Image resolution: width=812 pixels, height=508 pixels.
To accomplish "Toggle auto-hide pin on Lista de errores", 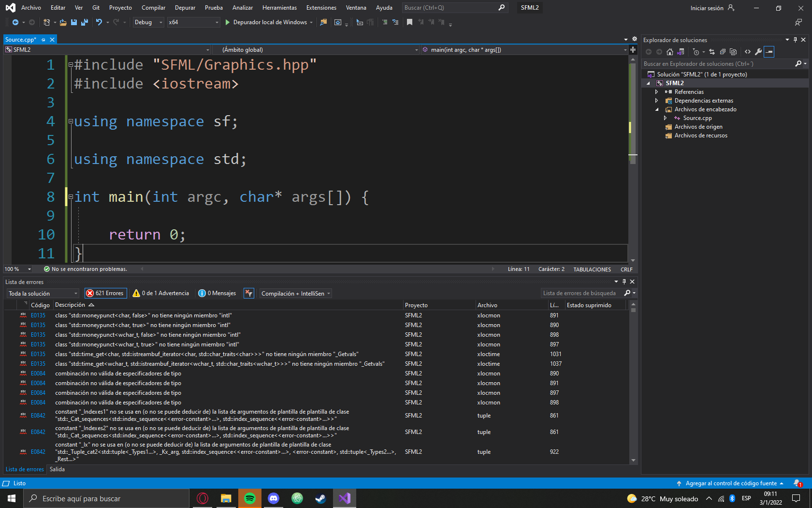I will point(624,282).
